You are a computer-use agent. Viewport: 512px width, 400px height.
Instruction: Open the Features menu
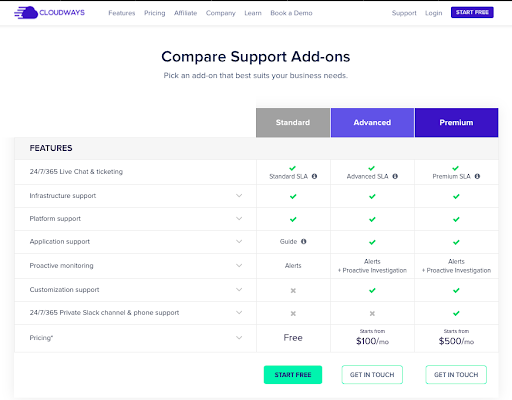(122, 13)
